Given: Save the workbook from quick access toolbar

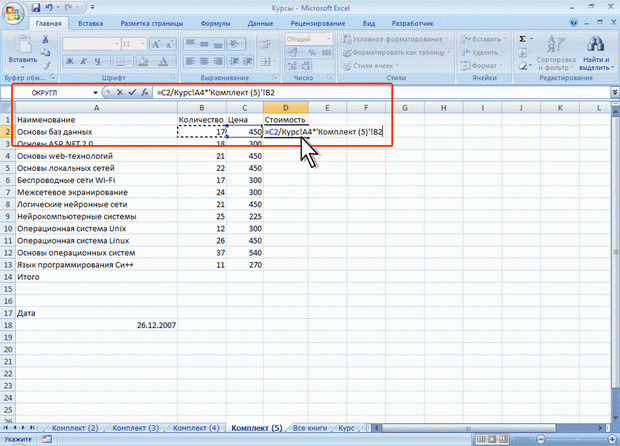Looking at the screenshot, I should pyautogui.click(x=36, y=8).
